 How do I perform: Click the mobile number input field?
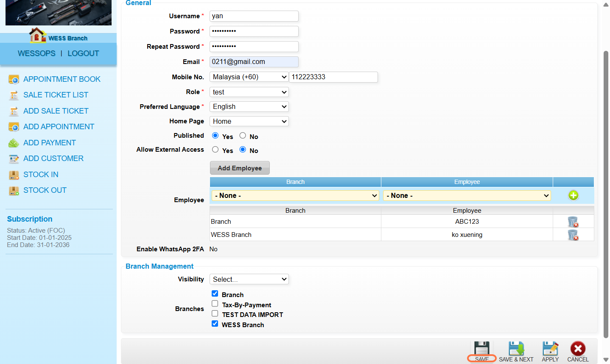[x=333, y=77]
